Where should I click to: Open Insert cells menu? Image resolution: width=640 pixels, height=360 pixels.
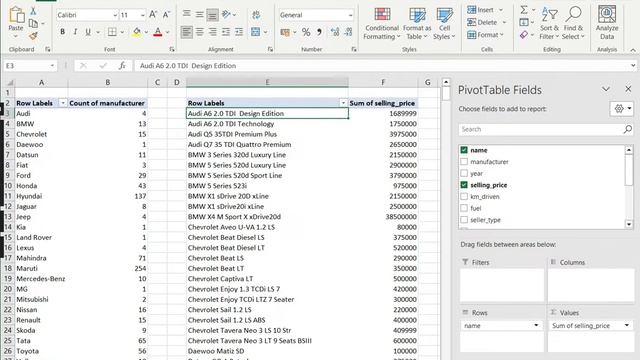485,9
